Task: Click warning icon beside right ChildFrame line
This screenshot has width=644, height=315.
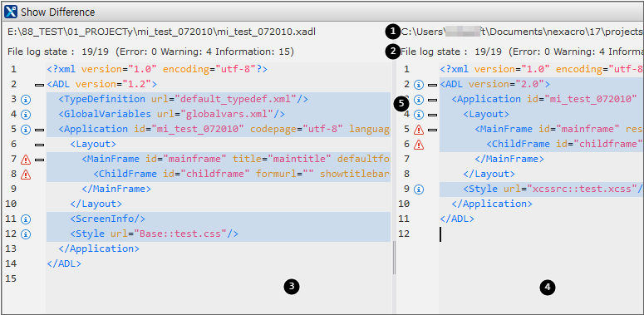Action: [x=419, y=145]
